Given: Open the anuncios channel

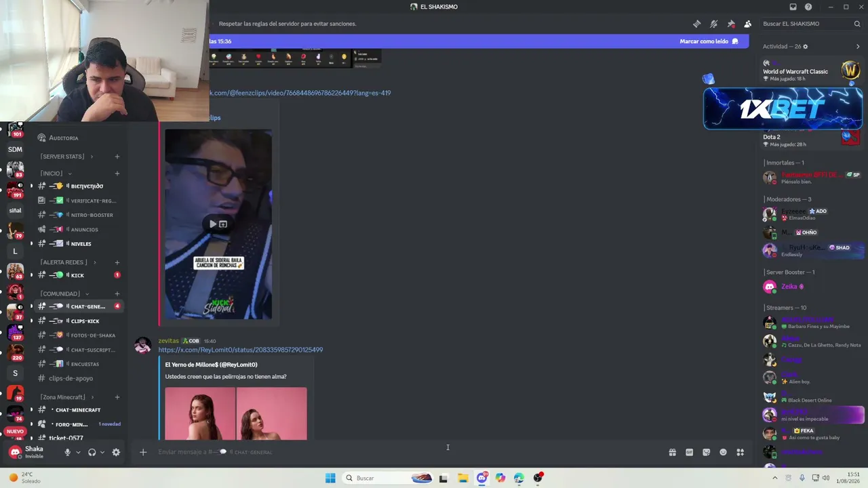Looking at the screenshot, I should pyautogui.click(x=81, y=229).
